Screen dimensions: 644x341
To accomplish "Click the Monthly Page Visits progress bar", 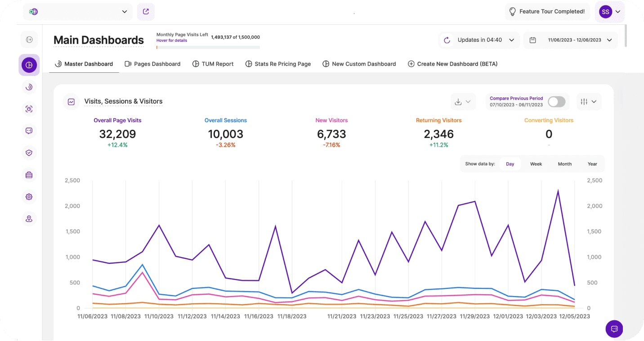I will click(x=208, y=47).
